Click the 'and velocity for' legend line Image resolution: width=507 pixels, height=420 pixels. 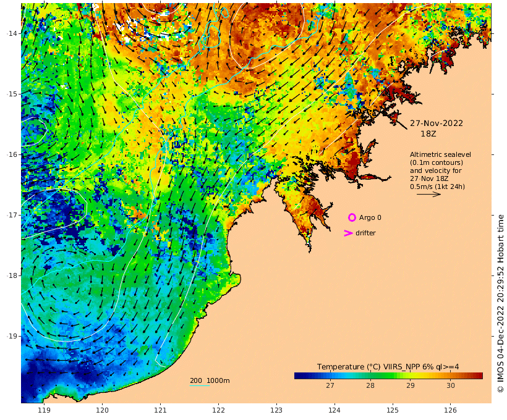(x=435, y=170)
